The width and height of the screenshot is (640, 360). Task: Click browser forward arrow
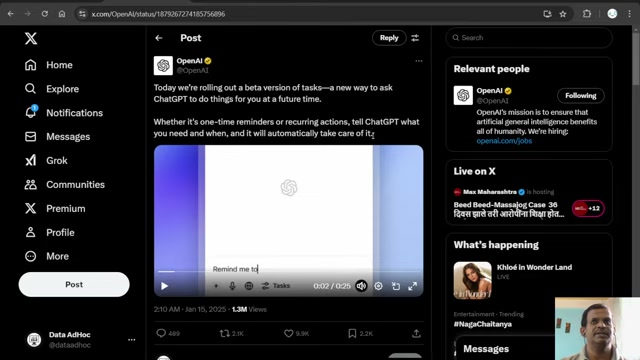pyautogui.click(x=27, y=14)
